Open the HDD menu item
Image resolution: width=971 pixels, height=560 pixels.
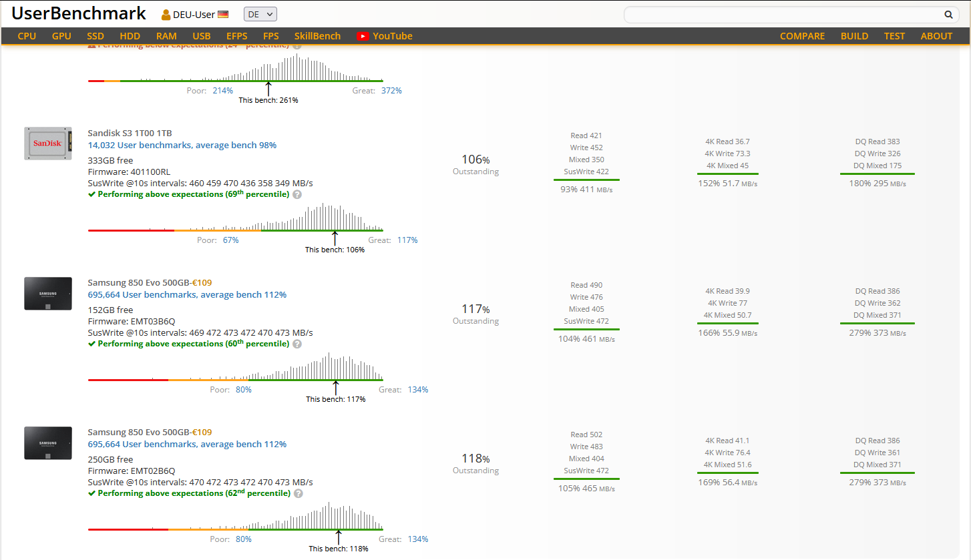coord(130,36)
